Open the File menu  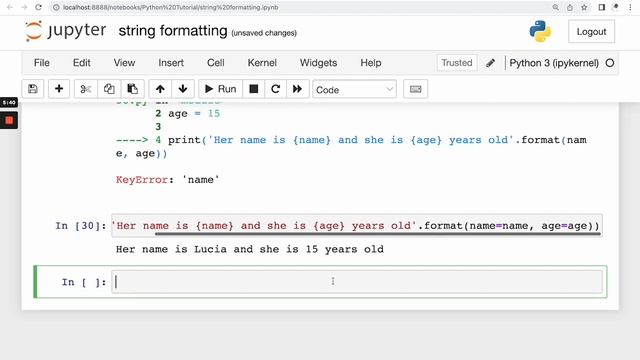tap(42, 63)
